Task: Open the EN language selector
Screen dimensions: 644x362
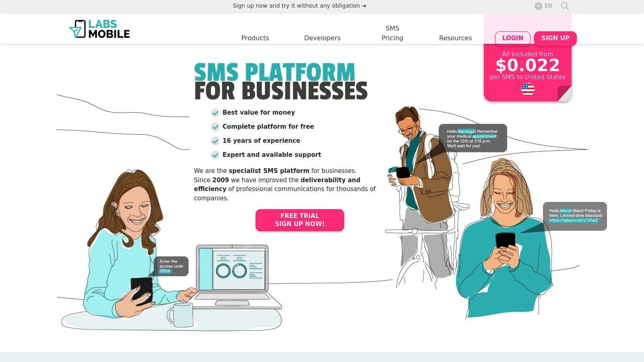Action: [548, 6]
